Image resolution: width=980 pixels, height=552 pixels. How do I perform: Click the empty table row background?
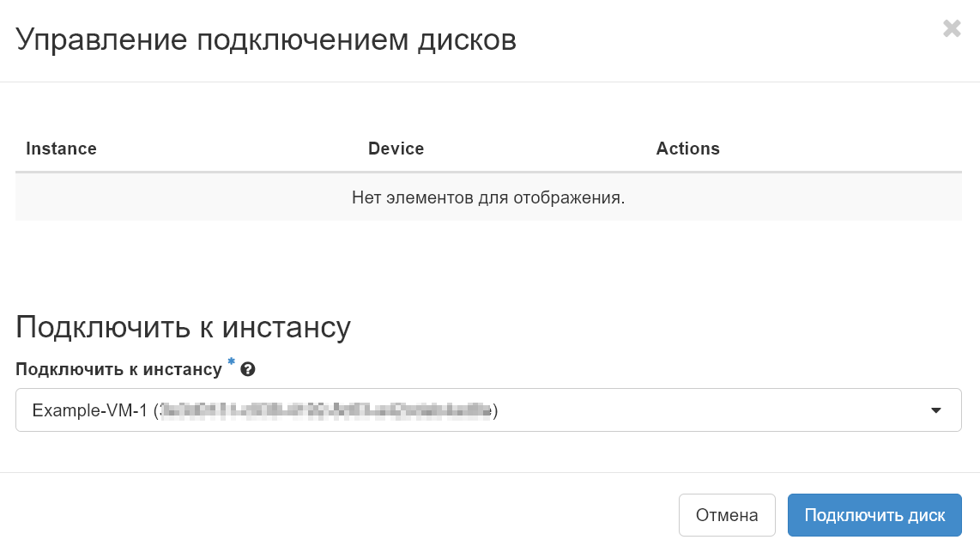click(x=172, y=198)
